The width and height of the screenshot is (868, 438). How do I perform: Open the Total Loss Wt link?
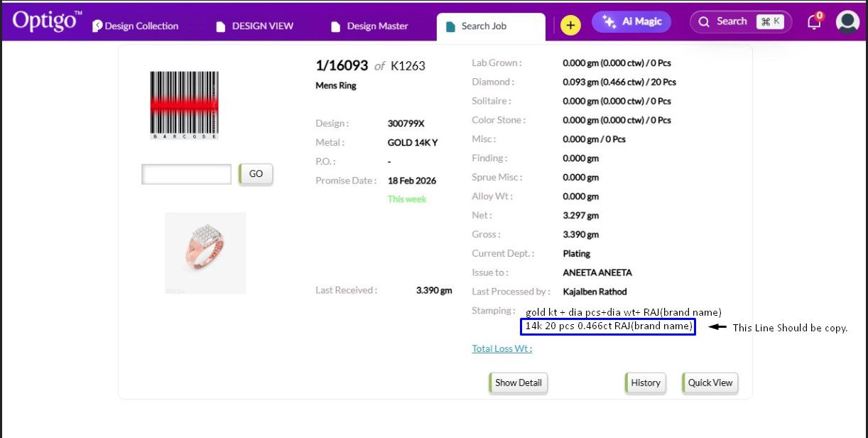click(501, 348)
